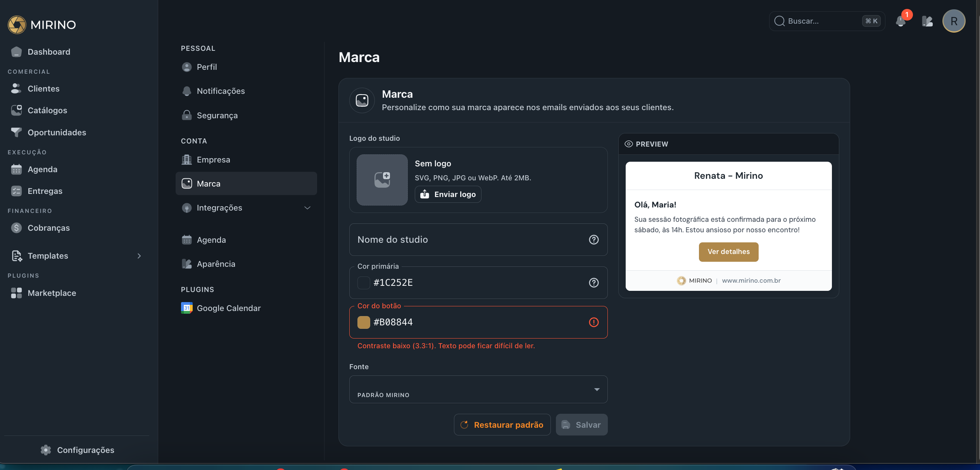Click the Clientes people icon

[16, 89]
